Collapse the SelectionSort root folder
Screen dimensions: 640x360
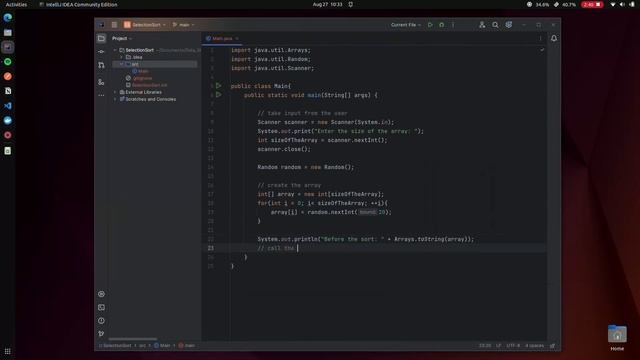pyautogui.click(x=115, y=50)
